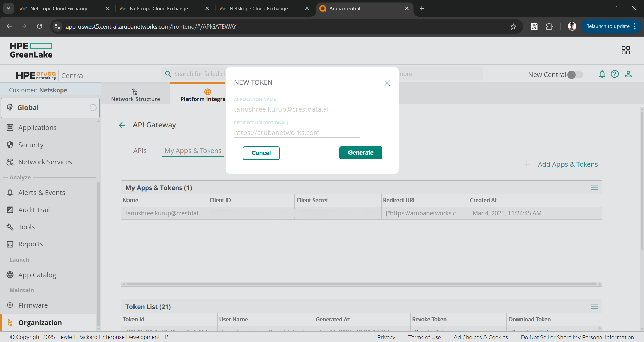Screen dimensions: 644x342
Task: Open the user account icon
Action: (x=628, y=74)
